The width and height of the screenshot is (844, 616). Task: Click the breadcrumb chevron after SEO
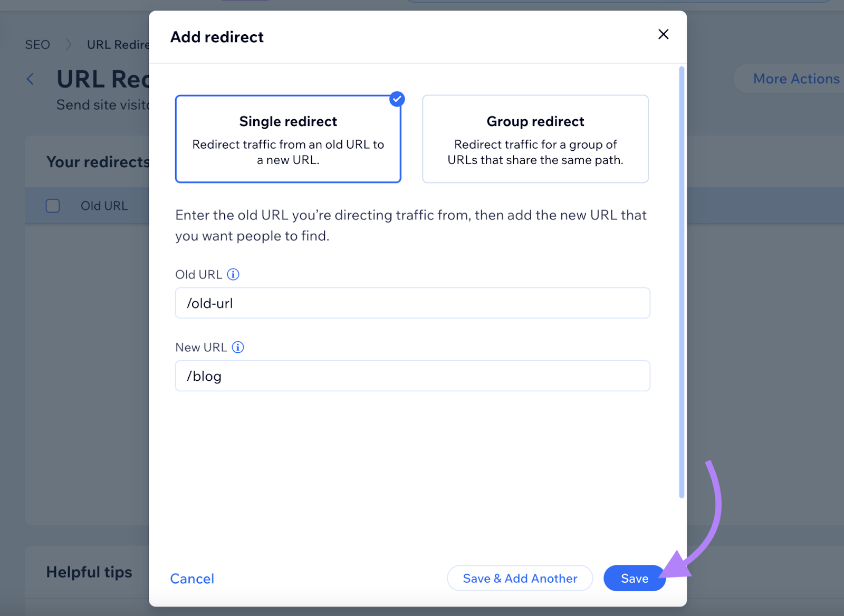pyautogui.click(x=68, y=44)
